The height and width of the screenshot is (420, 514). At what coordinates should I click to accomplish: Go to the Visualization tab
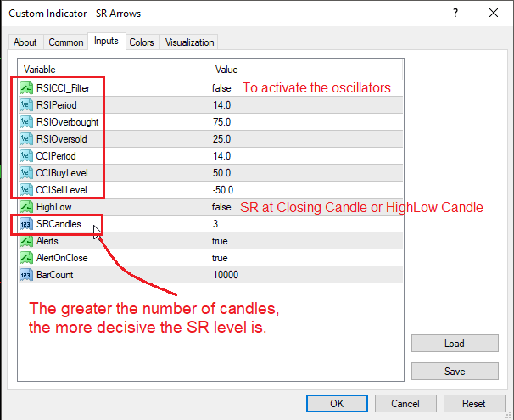[189, 42]
